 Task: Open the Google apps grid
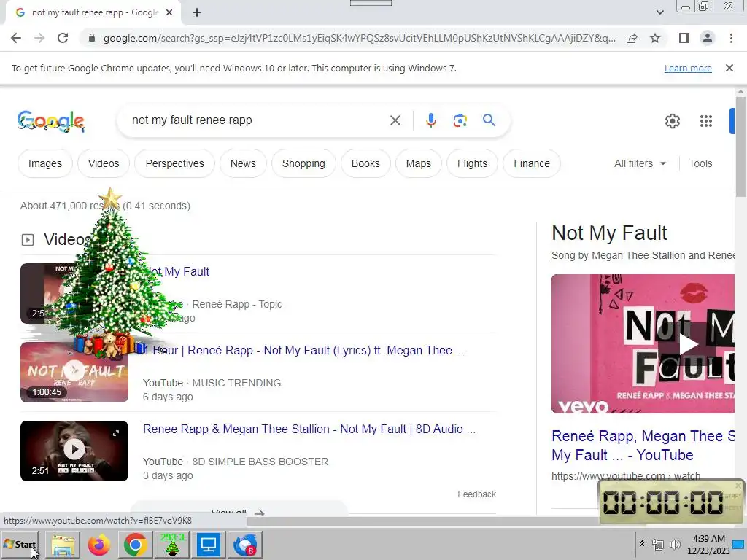pyautogui.click(x=706, y=121)
